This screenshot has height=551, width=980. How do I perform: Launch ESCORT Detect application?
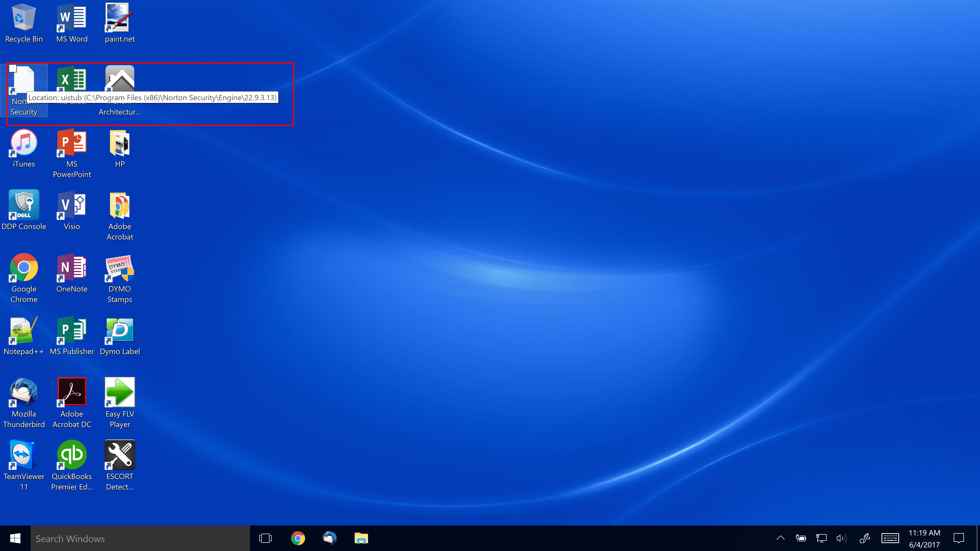pos(120,465)
